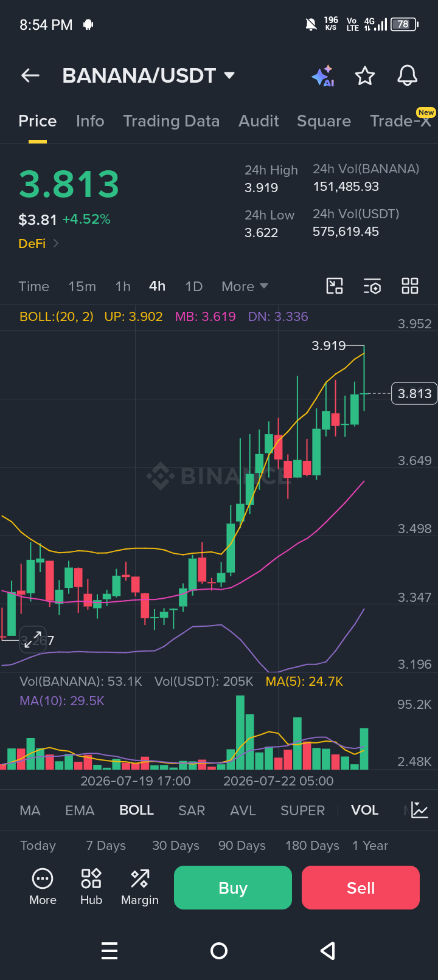The height and width of the screenshot is (980, 438).
Task: Select the 1 Year performance range
Action: (x=370, y=846)
